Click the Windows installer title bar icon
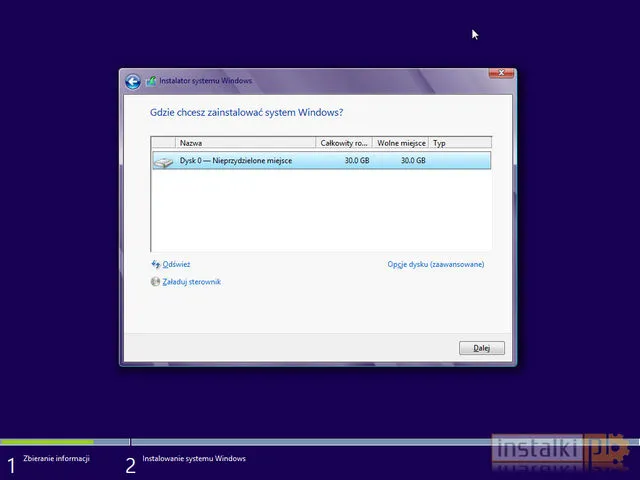This screenshot has height=480, width=640. (151, 81)
